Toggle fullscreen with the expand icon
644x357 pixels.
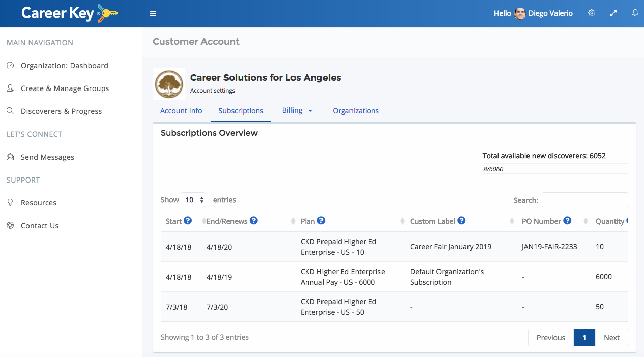(613, 13)
